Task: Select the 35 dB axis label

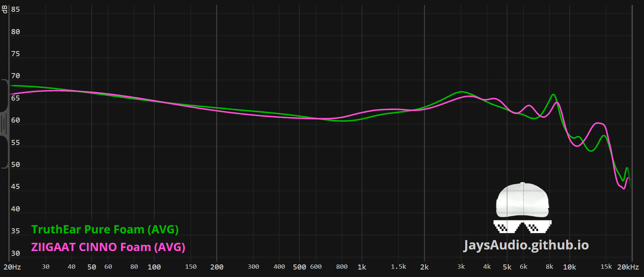Action: (x=15, y=231)
